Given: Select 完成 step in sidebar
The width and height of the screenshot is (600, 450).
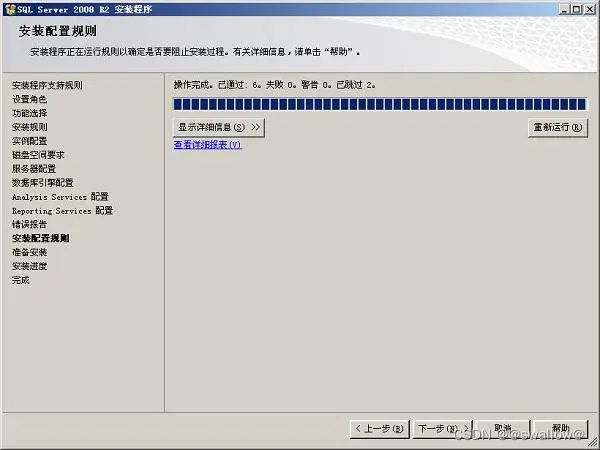Looking at the screenshot, I should point(21,280).
